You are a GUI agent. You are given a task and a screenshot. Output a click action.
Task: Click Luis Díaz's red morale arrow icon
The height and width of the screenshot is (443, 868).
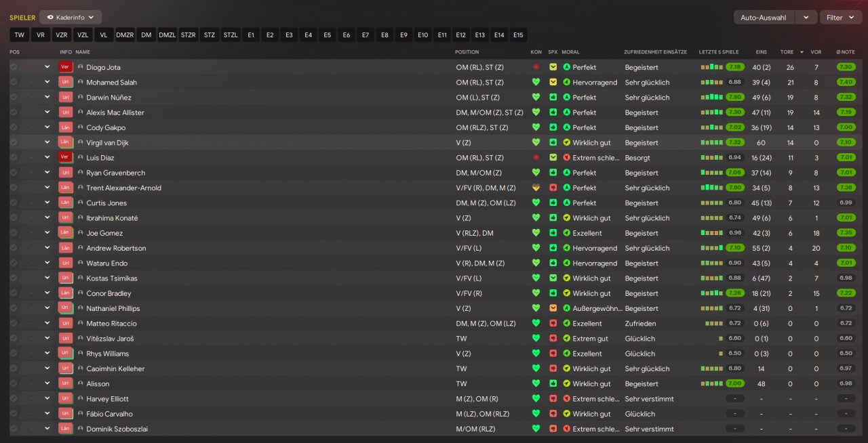[x=567, y=158]
